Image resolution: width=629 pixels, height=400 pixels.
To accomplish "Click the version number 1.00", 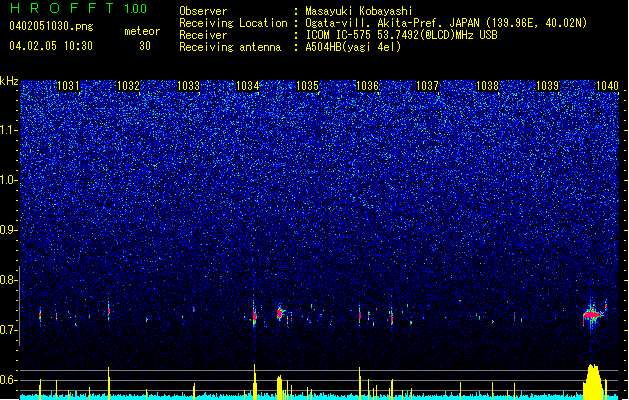I will click(135, 8).
